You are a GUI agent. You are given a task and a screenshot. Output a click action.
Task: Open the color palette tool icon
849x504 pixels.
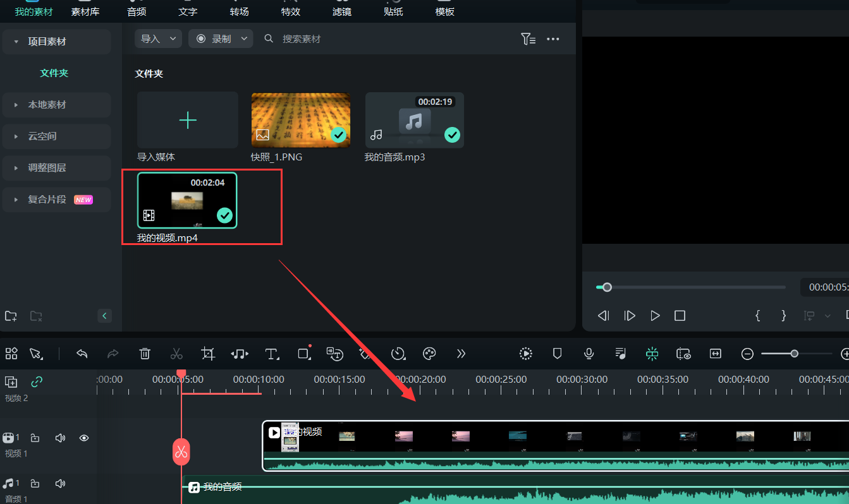coord(429,354)
